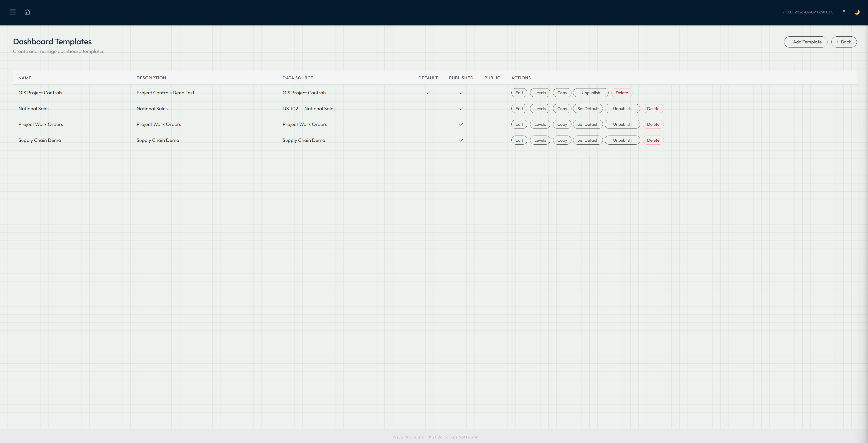The height and width of the screenshot is (443, 868).
Task: Click the National Sales description cell
Action: [x=152, y=109]
